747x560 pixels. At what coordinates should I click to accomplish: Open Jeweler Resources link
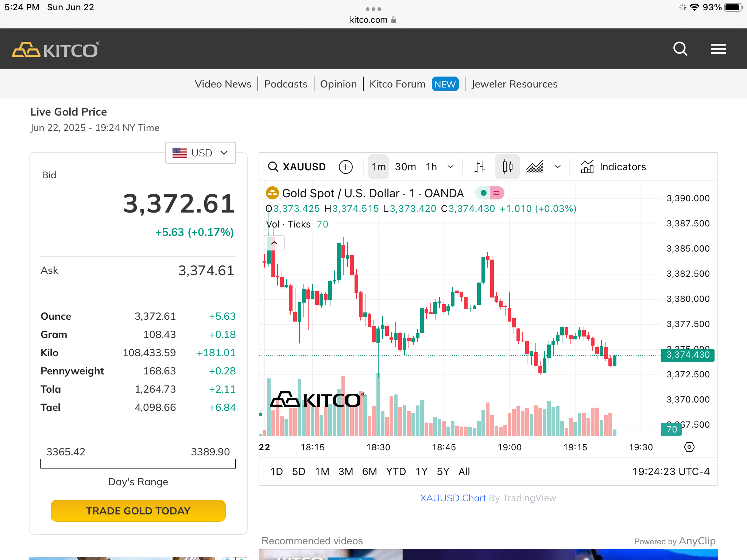(x=514, y=84)
